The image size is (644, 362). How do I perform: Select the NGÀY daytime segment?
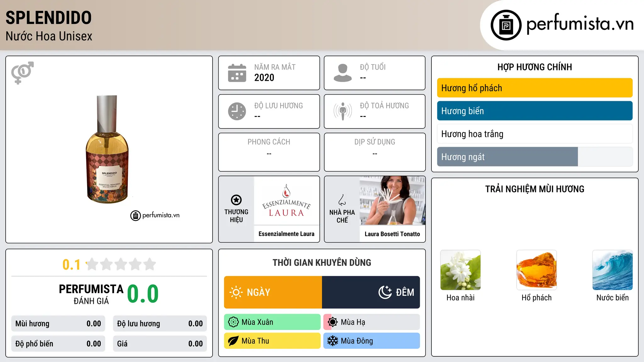click(273, 292)
